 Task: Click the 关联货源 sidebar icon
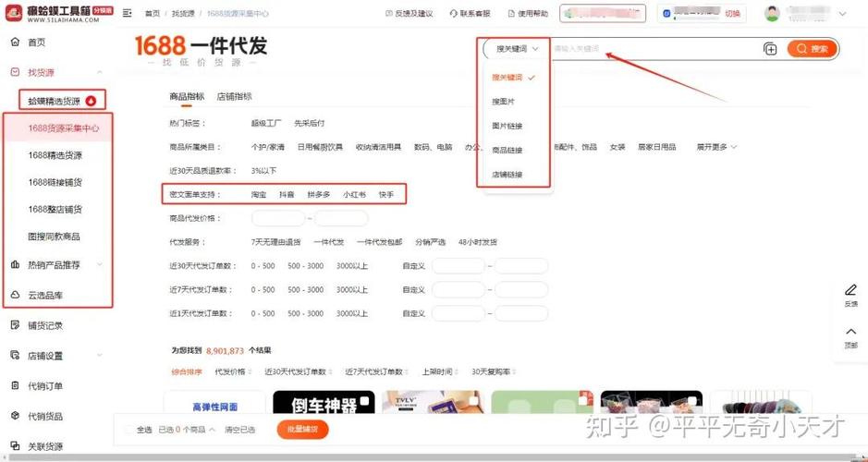point(15,446)
